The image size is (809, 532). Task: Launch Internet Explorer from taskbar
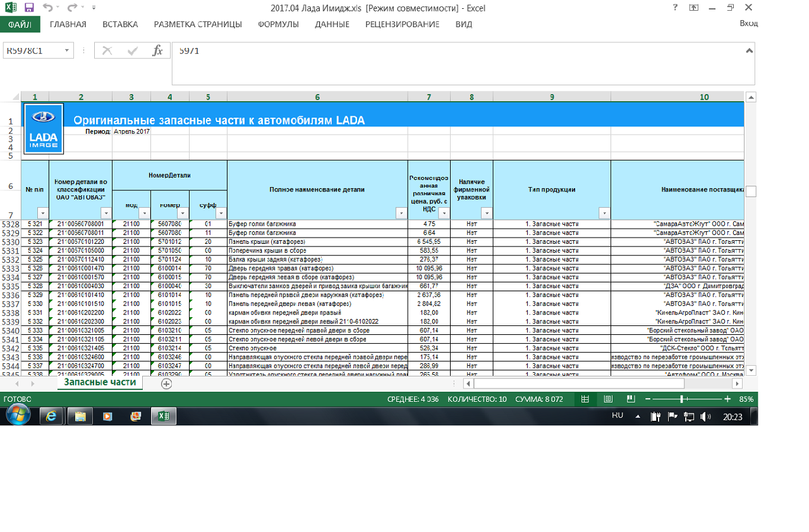pyautogui.click(x=51, y=416)
